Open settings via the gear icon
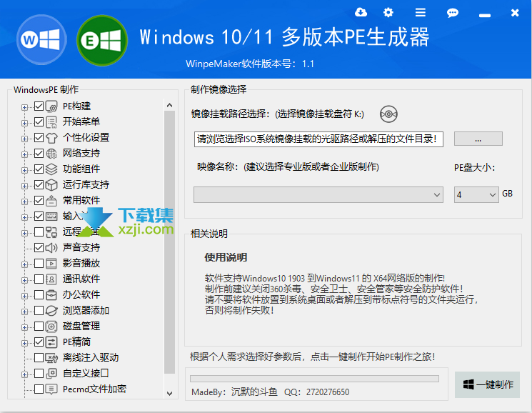This screenshot has height=413, width=532. (388, 13)
